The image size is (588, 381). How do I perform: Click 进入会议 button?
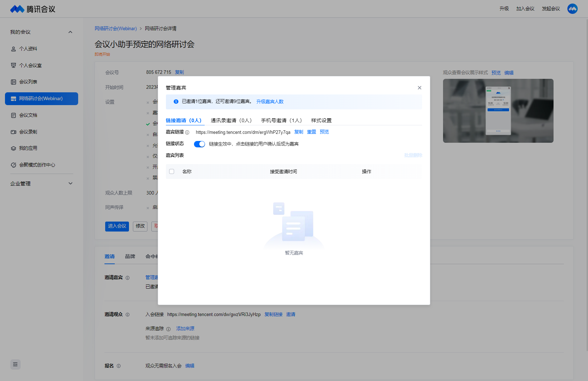coord(117,226)
